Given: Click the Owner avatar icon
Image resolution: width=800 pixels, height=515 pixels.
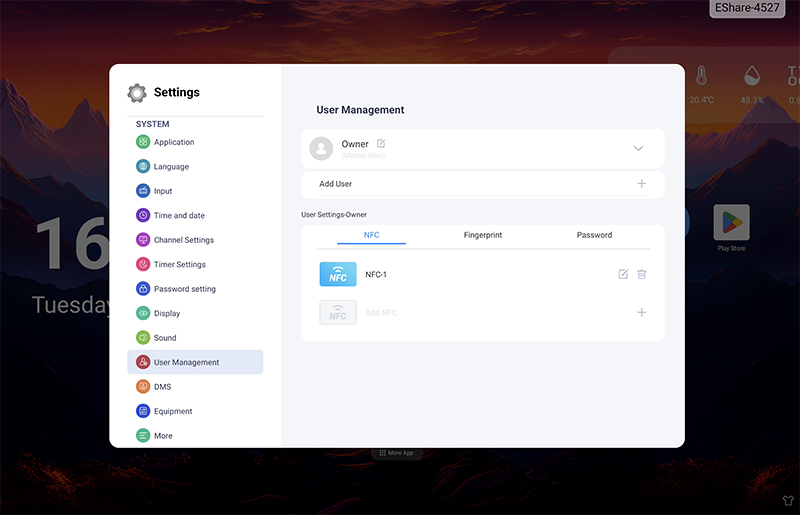Looking at the screenshot, I should tap(321, 148).
